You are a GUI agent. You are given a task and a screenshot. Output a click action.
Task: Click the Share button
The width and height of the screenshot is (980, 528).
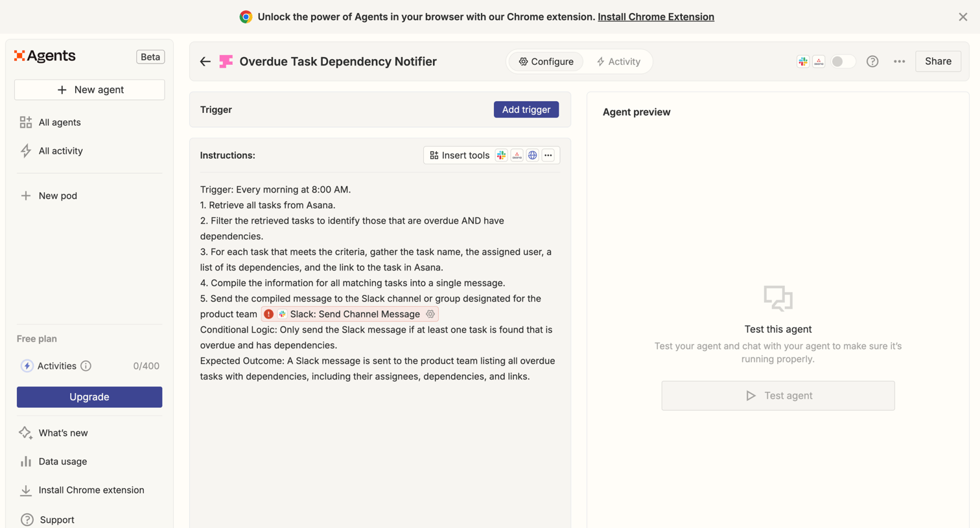point(938,62)
